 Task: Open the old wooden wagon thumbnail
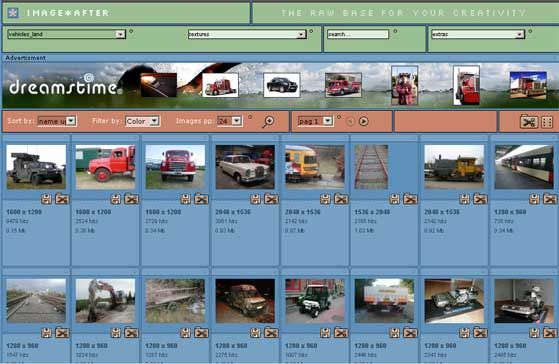pos(175,301)
